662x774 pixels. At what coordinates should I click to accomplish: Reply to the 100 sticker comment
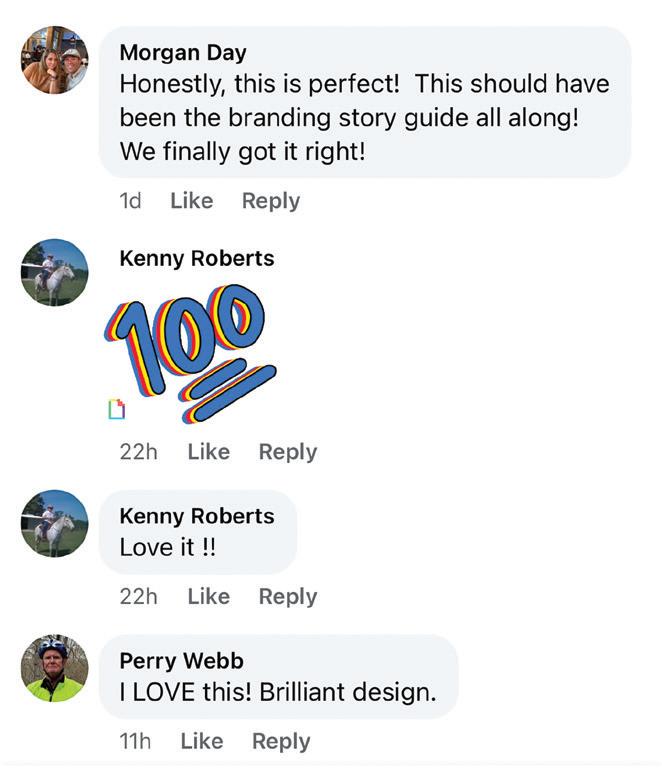click(x=287, y=452)
